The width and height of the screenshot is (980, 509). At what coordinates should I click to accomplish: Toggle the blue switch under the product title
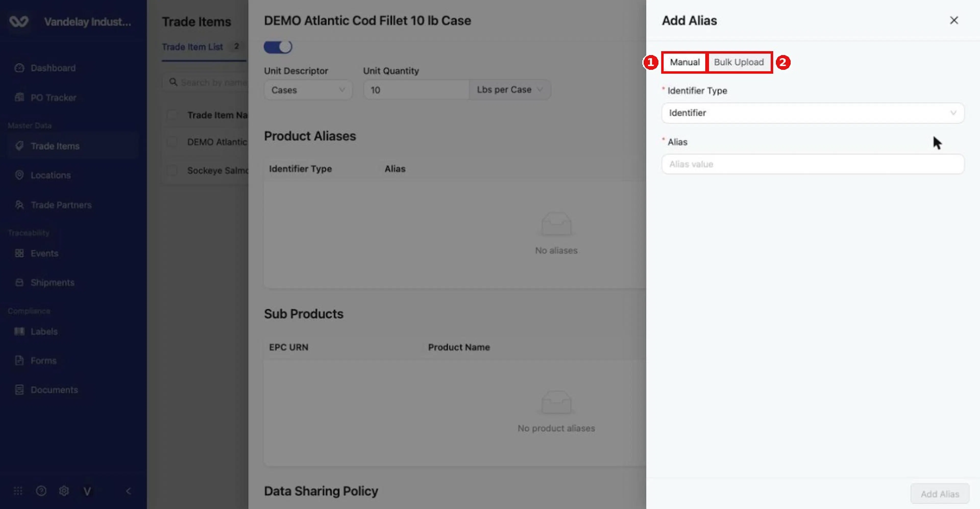click(278, 47)
